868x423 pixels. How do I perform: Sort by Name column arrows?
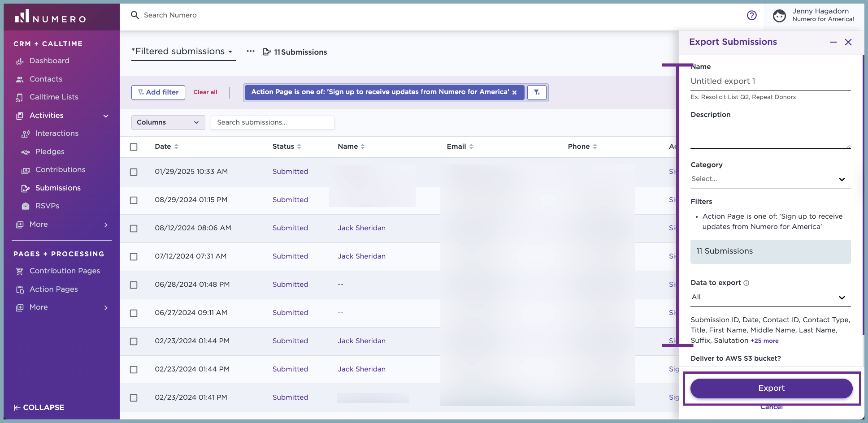click(363, 147)
